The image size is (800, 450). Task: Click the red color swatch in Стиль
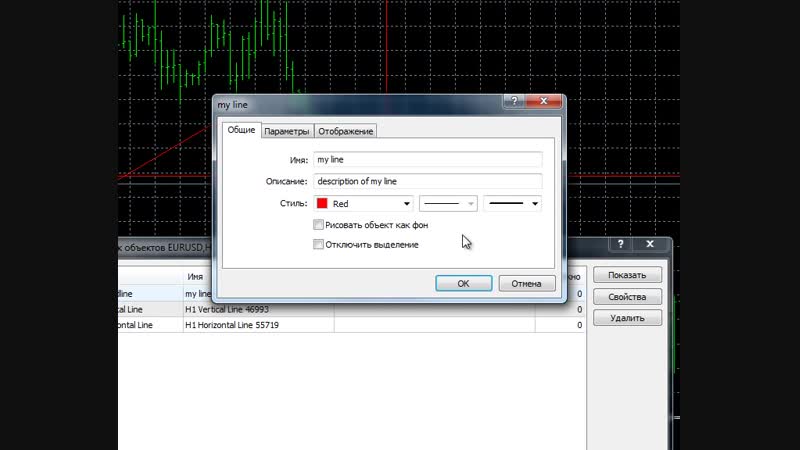[323, 204]
